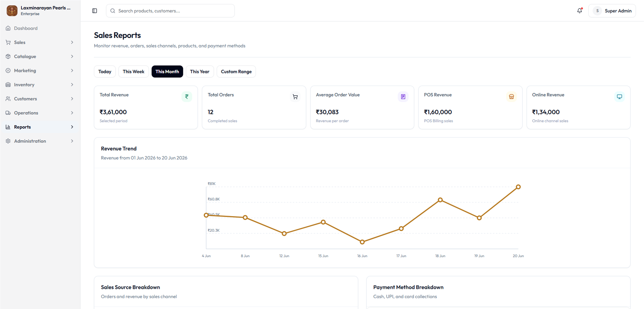
Task: Expand the Operations menu chevron
Action: click(x=72, y=113)
